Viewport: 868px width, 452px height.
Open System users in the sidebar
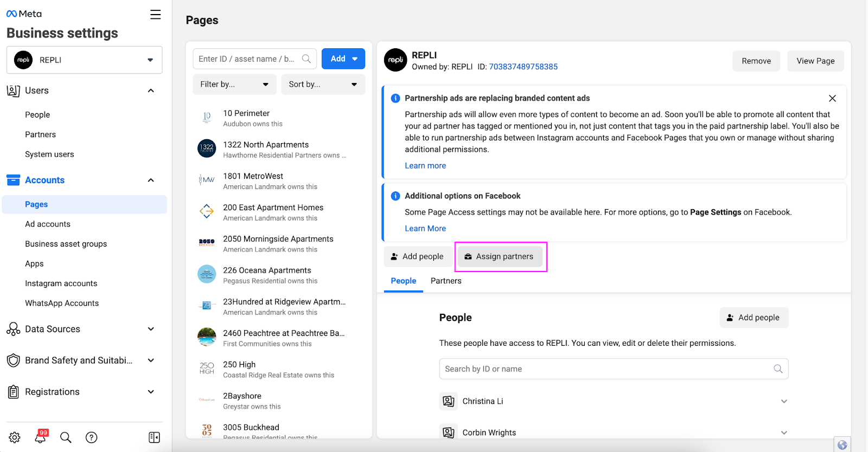coord(49,154)
